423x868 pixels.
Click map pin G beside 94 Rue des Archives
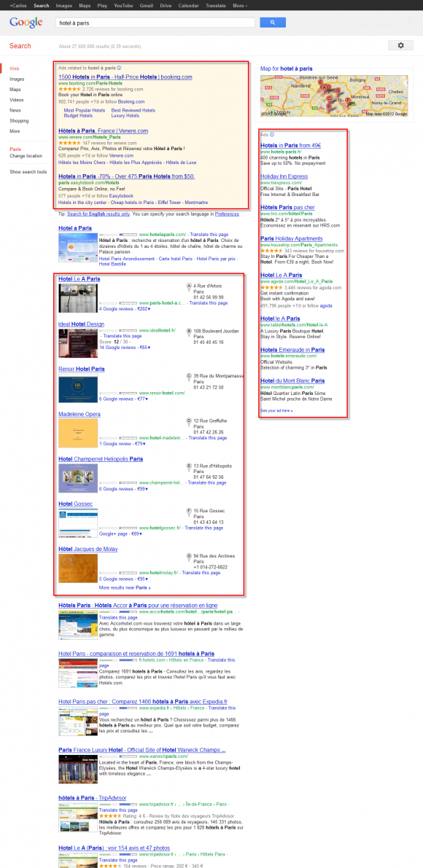coord(189,556)
